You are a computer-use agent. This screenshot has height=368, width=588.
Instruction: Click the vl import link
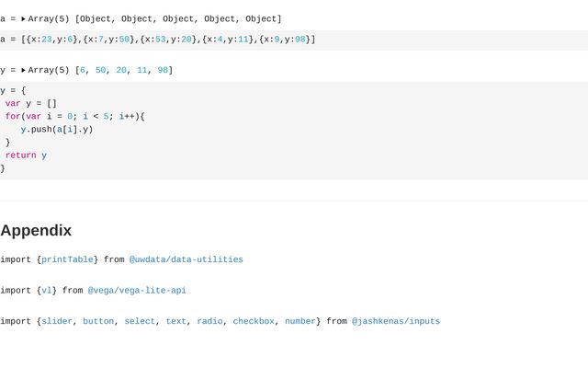coord(46,291)
